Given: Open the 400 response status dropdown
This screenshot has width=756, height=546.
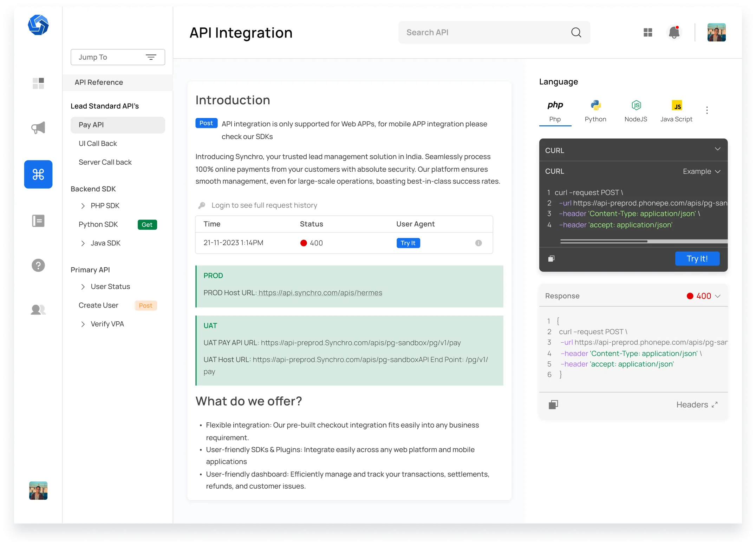Looking at the screenshot, I should coord(704,296).
